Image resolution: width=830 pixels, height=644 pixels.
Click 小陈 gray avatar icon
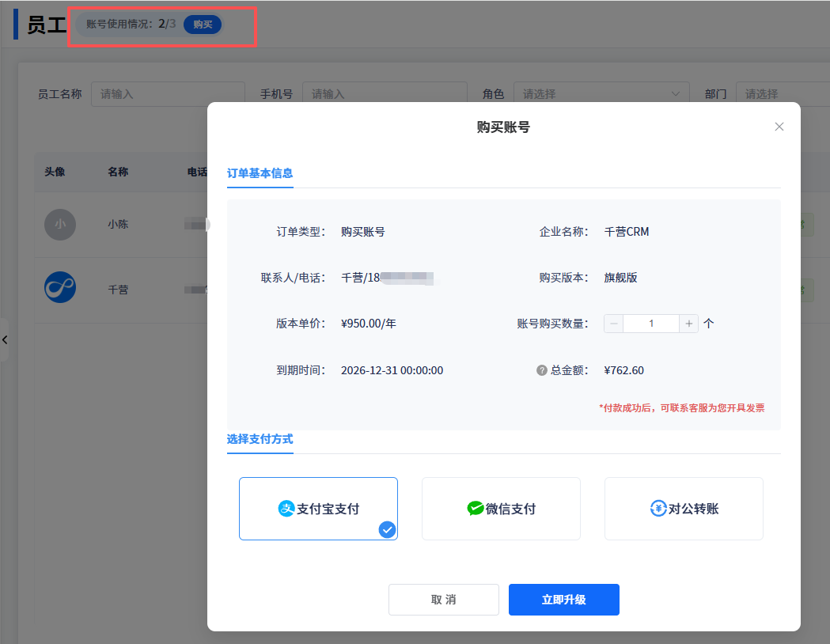click(x=60, y=225)
